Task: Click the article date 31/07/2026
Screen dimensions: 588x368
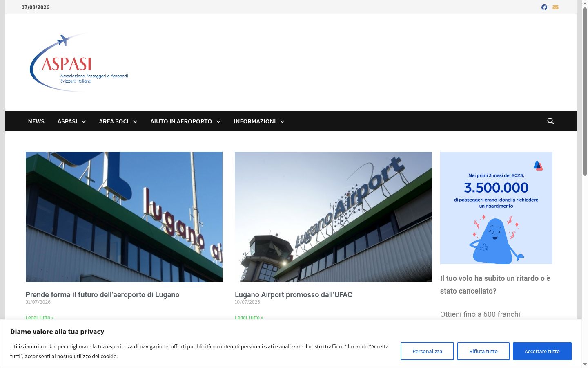Action: [x=38, y=302]
